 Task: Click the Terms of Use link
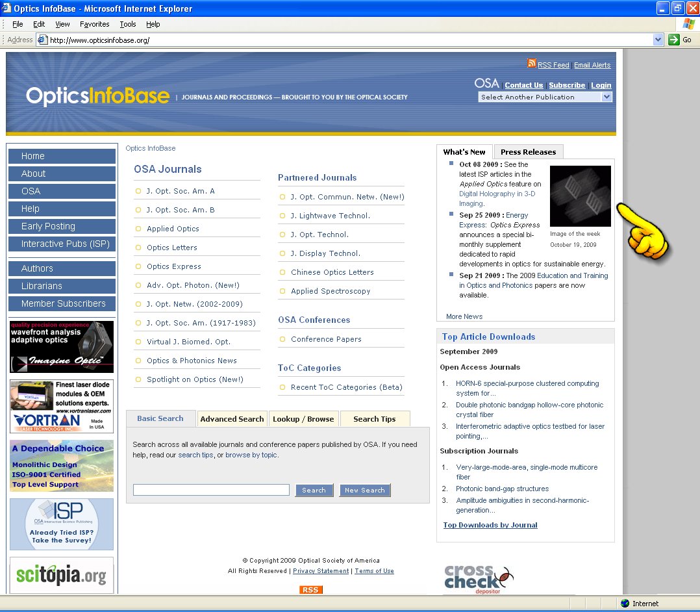tap(374, 571)
